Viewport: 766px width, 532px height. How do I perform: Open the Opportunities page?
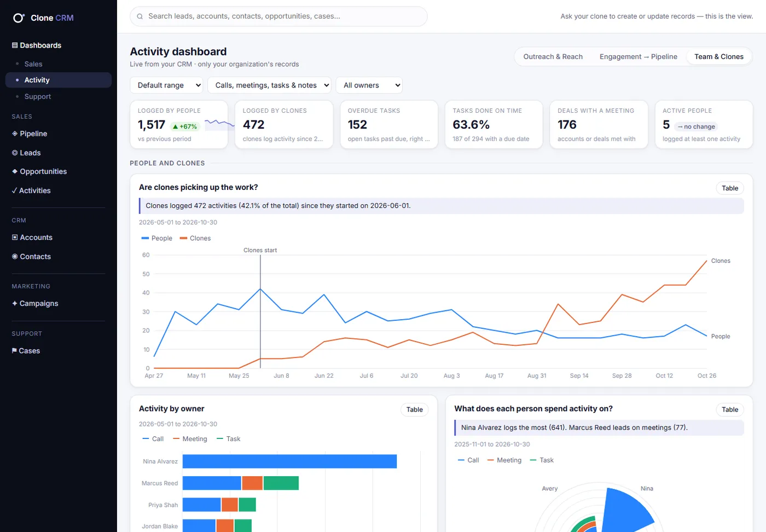tap(59, 171)
